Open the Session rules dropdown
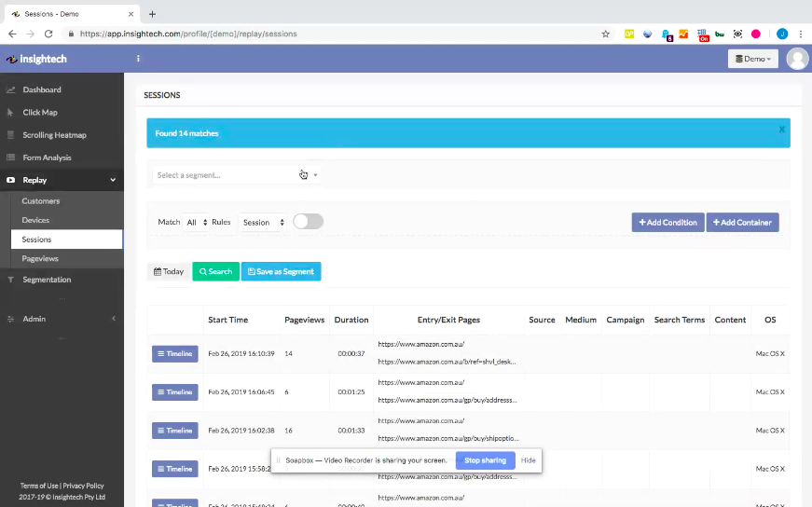Screen dimensions: 812x507 click(263, 222)
